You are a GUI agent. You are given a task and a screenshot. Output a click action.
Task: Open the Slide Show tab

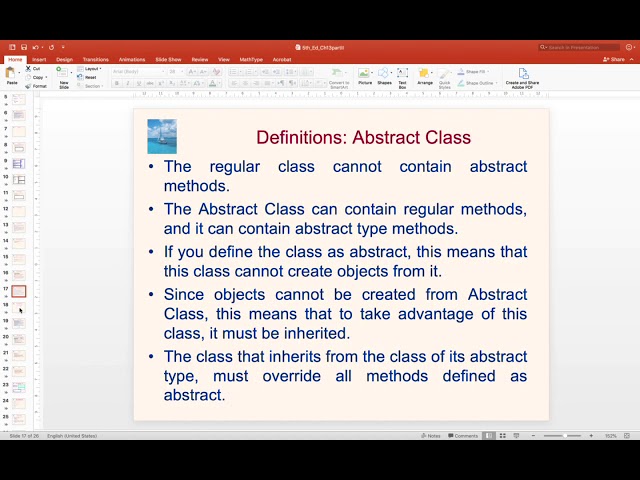tap(168, 60)
